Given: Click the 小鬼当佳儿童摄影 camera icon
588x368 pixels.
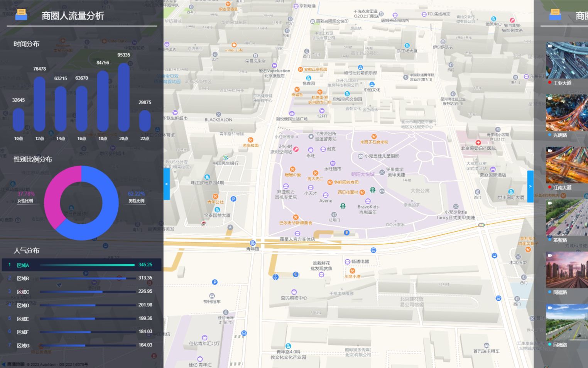Looking at the screenshot, I should coord(360,156).
